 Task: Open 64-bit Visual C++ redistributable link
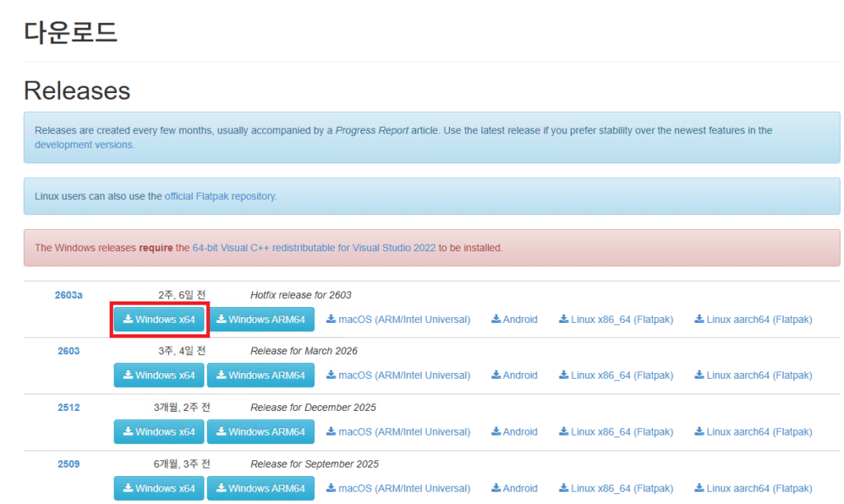pos(314,248)
